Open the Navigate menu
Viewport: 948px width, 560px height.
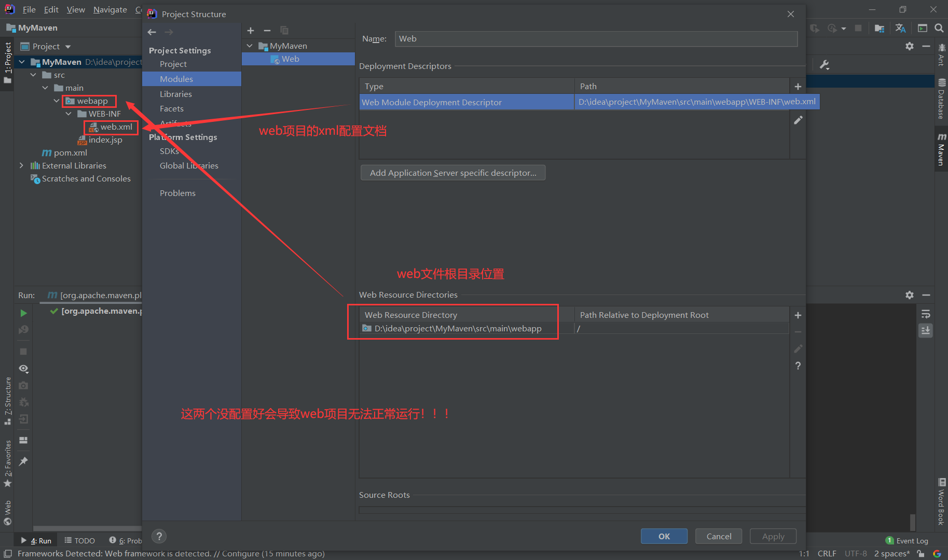pos(110,9)
